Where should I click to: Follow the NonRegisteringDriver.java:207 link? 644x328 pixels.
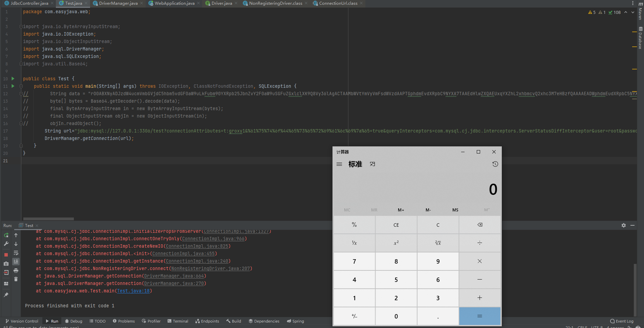click(211, 268)
